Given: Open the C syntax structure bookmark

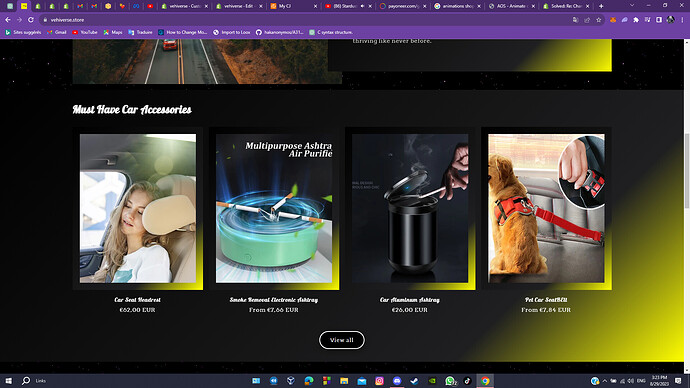Looking at the screenshot, I should point(331,32).
